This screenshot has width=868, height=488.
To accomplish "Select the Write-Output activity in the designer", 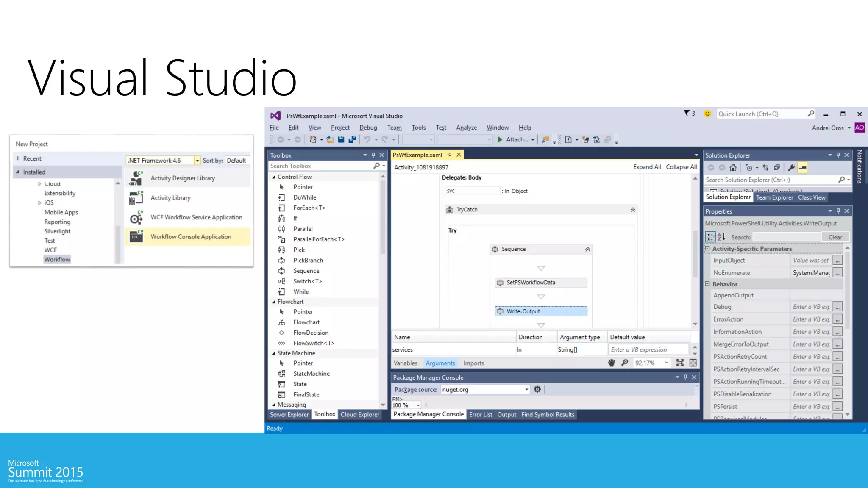I will [541, 311].
